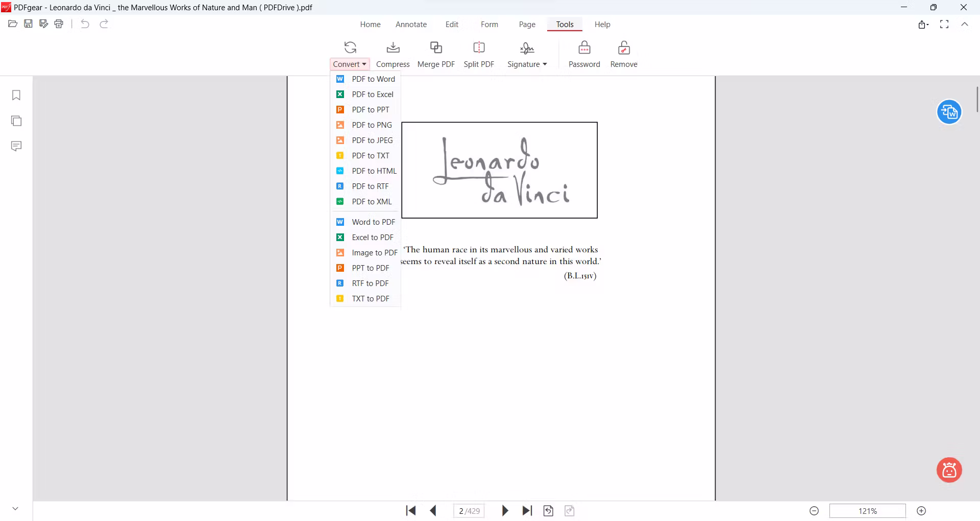Click the Signature pen icon
Screen dimensions: 980x521
527,48
